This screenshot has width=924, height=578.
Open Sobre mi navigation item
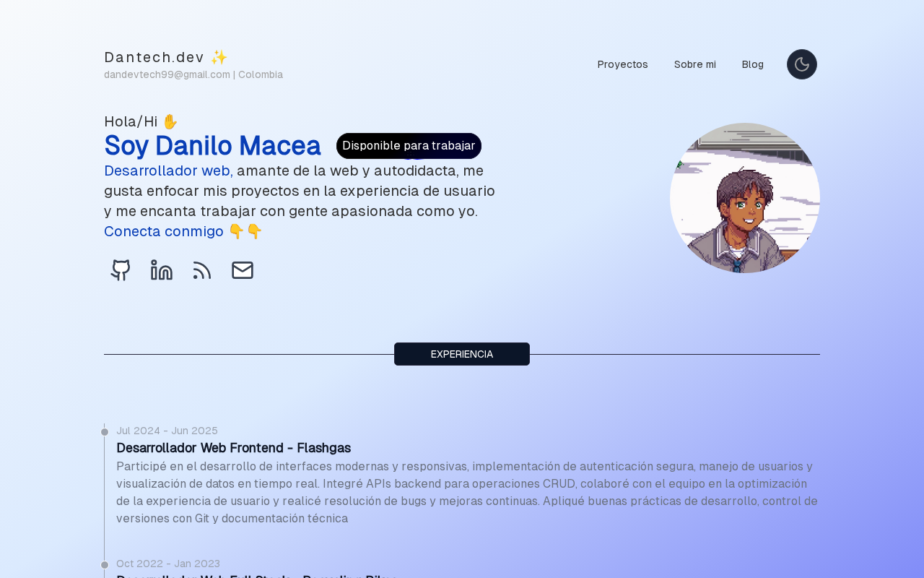695,64
